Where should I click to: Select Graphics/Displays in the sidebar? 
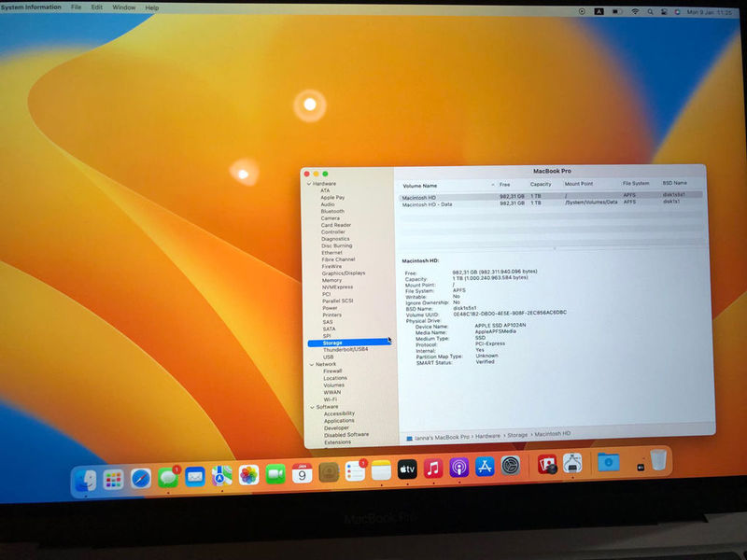point(344,273)
